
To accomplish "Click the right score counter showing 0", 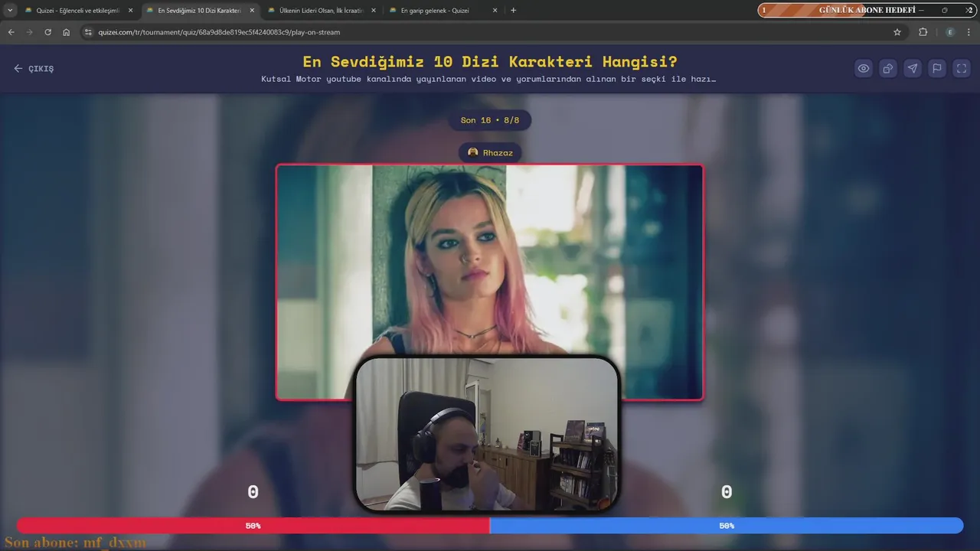I will (x=727, y=492).
